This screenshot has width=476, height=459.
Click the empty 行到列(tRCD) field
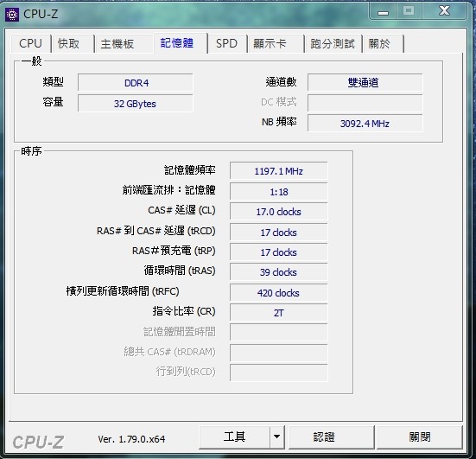click(x=279, y=373)
